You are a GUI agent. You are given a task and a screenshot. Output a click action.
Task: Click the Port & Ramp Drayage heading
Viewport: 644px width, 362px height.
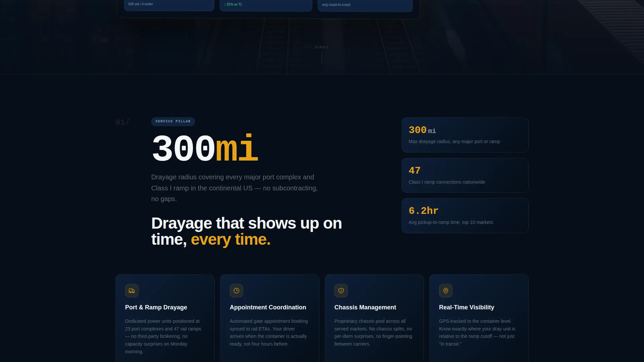[156, 307]
